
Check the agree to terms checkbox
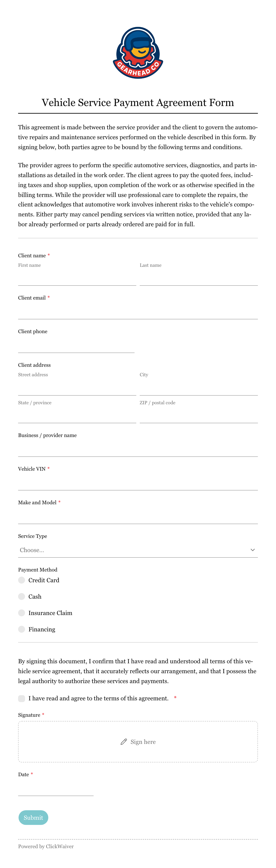pyautogui.click(x=22, y=698)
